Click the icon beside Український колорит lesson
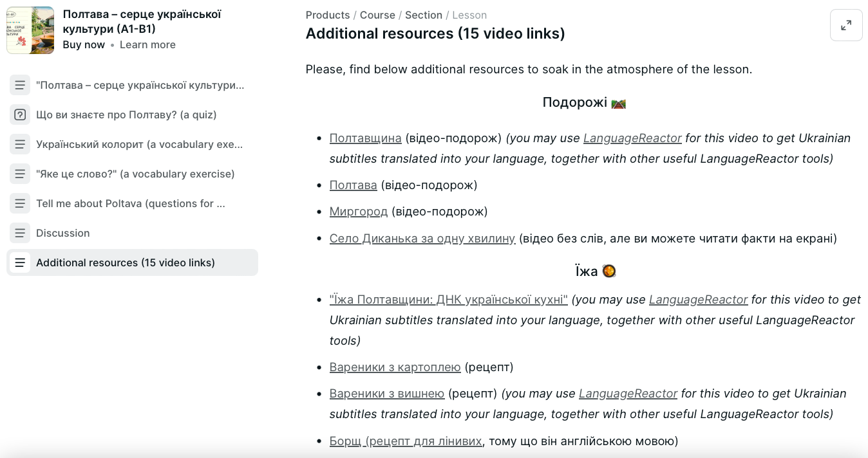868x458 pixels. click(20, 144)
